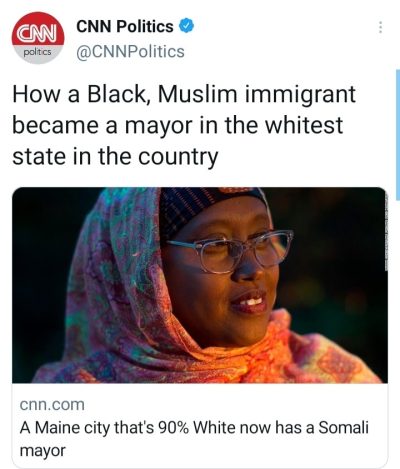Click the blue scrollbar on right edge
The width and height of the screenshot is (400, 469).
pos(398,134)
